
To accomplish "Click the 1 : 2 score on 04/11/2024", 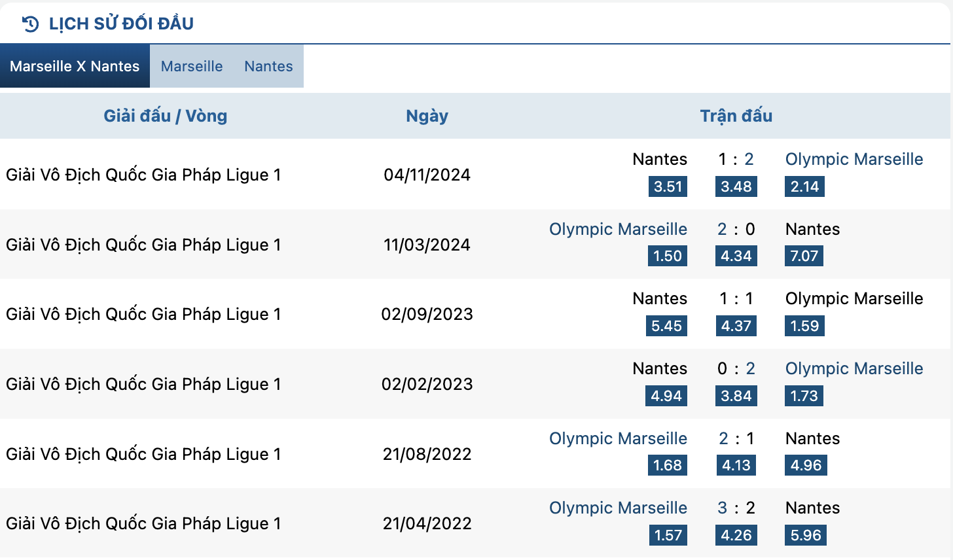I will click(736, 159).
